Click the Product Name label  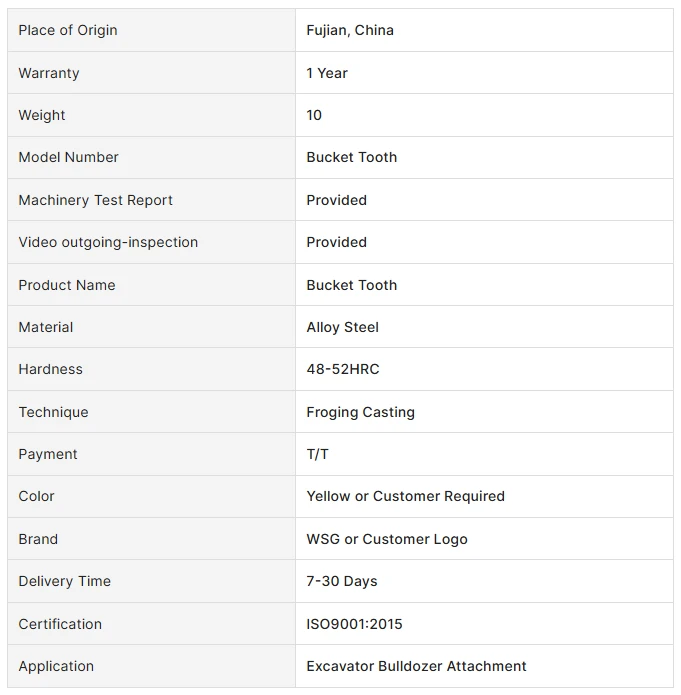[67, 285]
